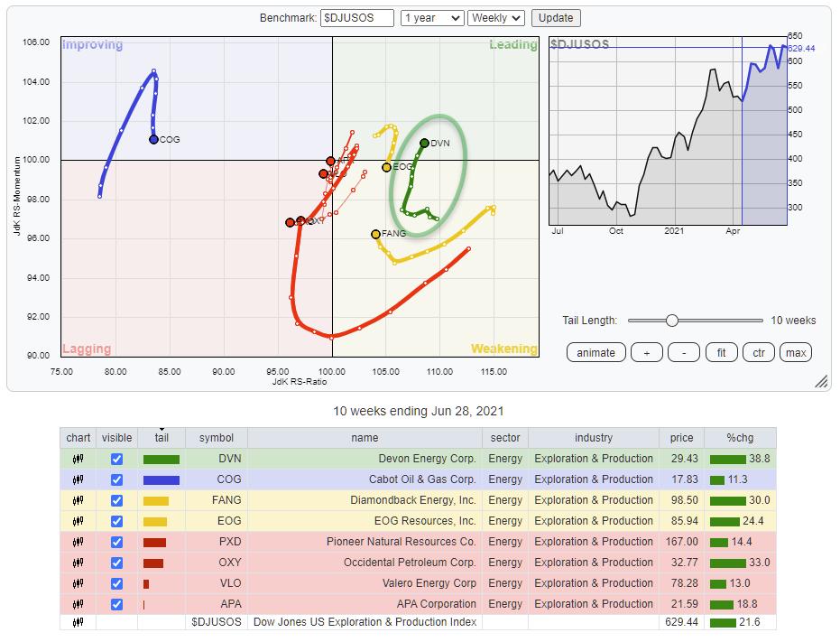840x642 pixels.
Task: Click the chart icon in FANG row
Action: 78,500
